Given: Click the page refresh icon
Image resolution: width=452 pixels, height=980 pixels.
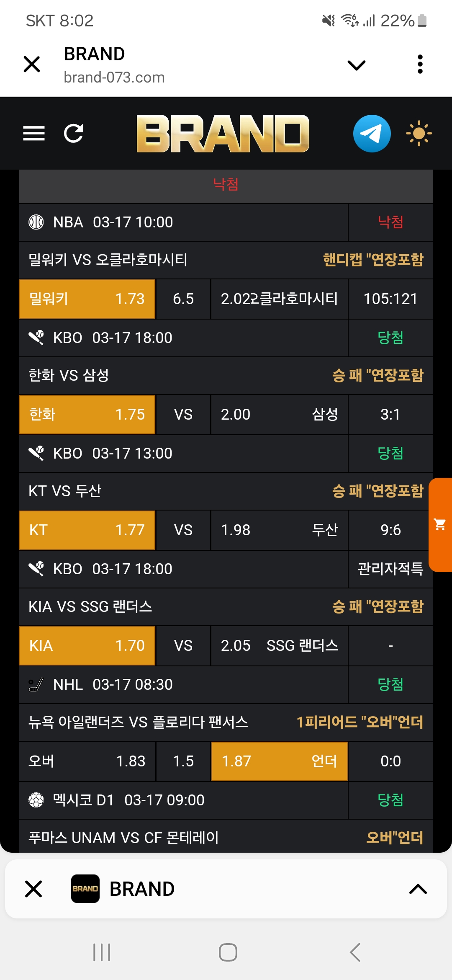Looking at the screenshot, I should click(x=74, y=134).
